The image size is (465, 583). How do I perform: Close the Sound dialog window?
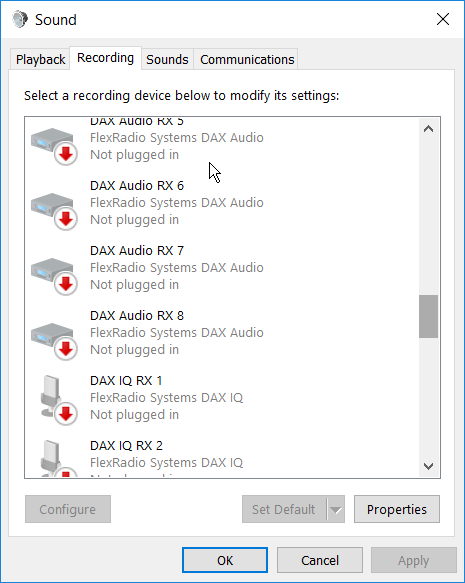point(443,19)
